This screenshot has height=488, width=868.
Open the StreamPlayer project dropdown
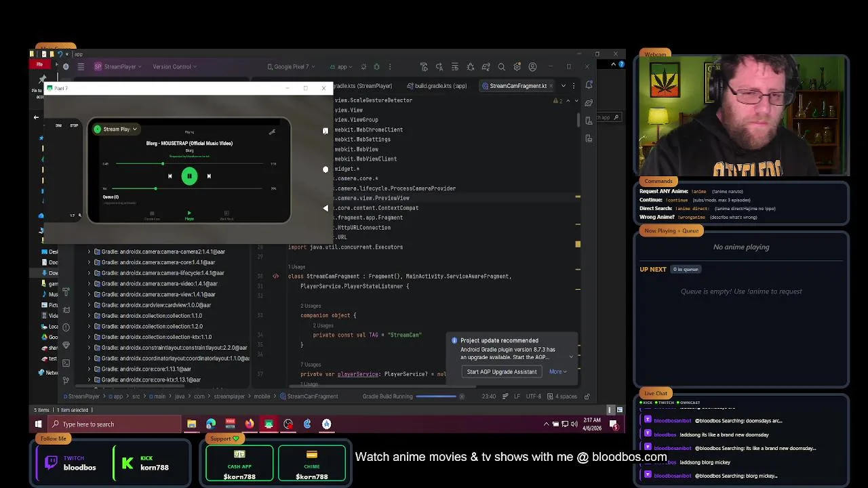click(x=119, y=66)
